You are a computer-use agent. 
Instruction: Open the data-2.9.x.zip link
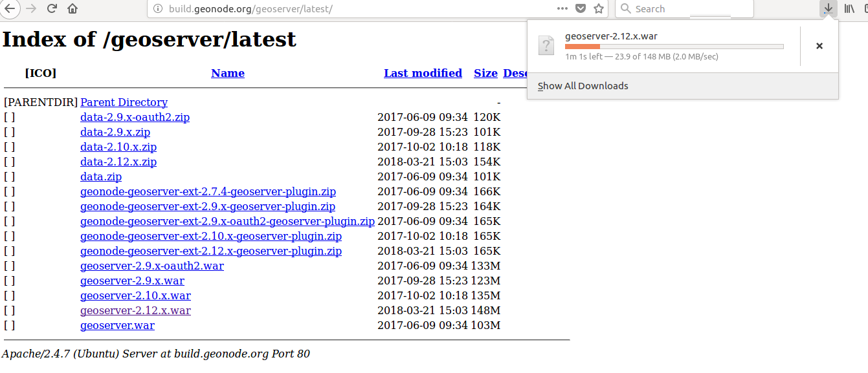click(115, 132)
